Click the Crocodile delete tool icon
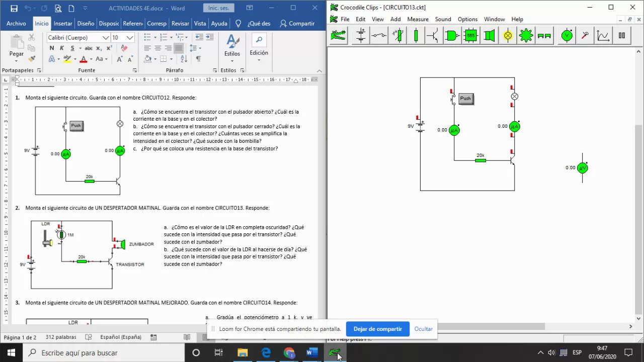 click(339, 36)
